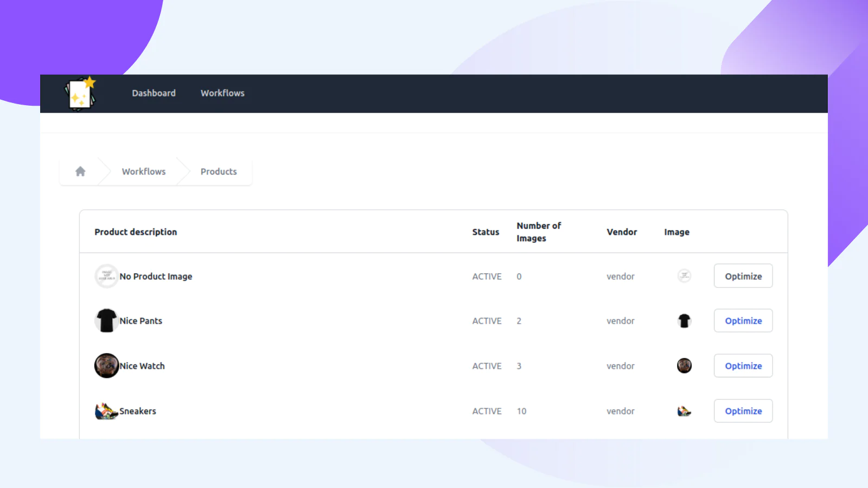The height and width of the screenshot is (488, 868).
Task: Open placeholder thumbnail in Image column
Action: [684, 276]
